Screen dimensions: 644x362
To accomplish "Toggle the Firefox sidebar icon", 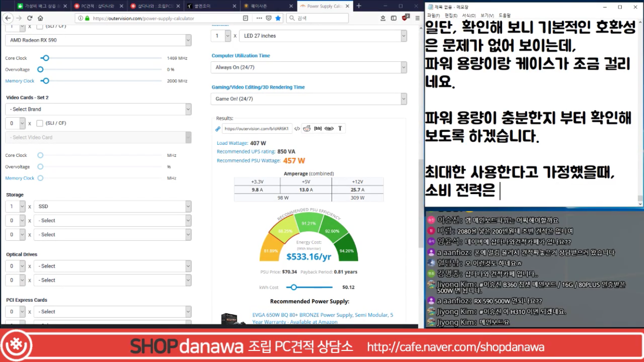I will (393, 18).
